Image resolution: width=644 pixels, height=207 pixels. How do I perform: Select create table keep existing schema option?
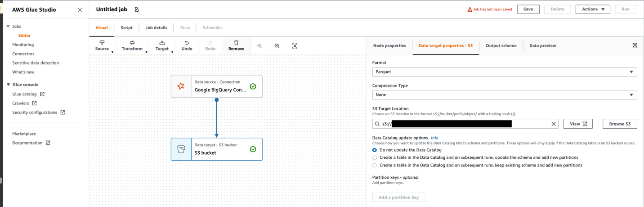point(375,165)
